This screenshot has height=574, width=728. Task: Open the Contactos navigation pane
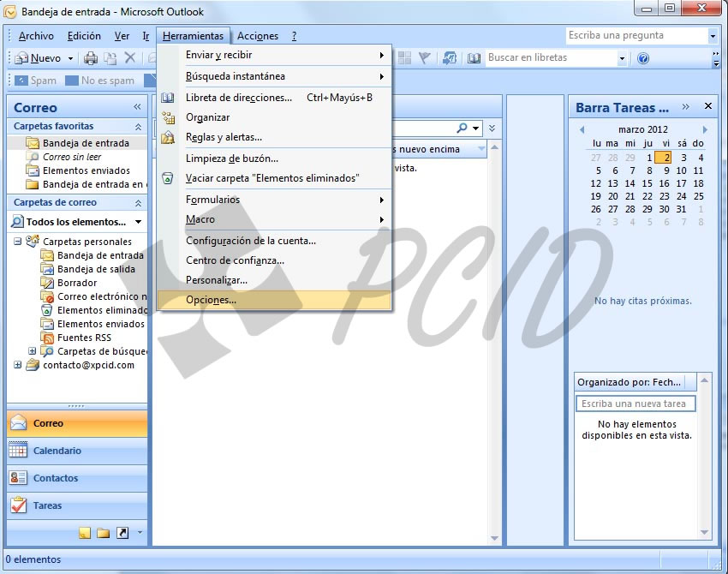77,478
